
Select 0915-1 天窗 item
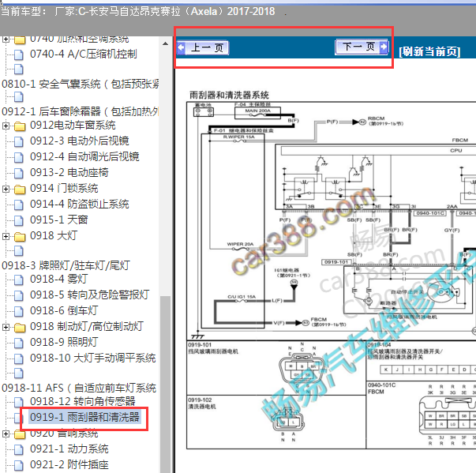pyautogui.click(x=59, y=220)
